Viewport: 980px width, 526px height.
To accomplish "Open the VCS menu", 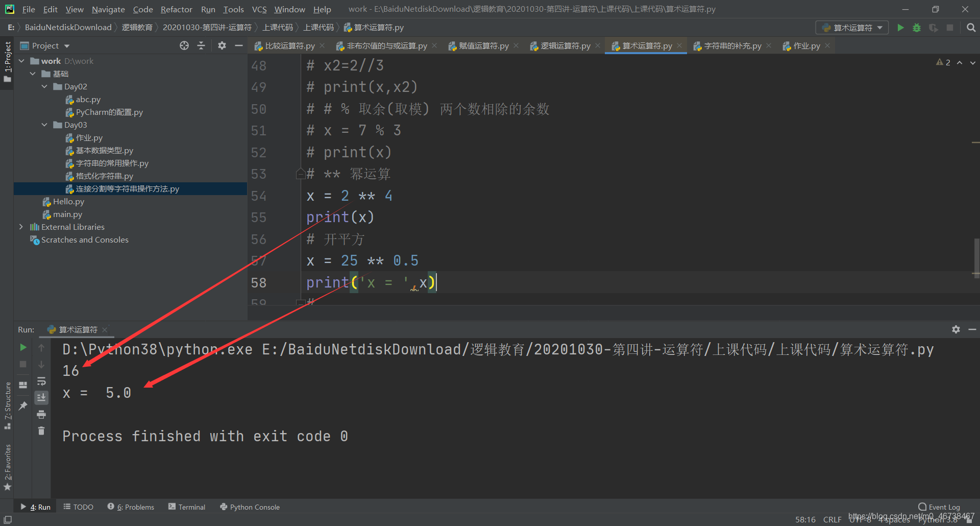I will point(259,9).
